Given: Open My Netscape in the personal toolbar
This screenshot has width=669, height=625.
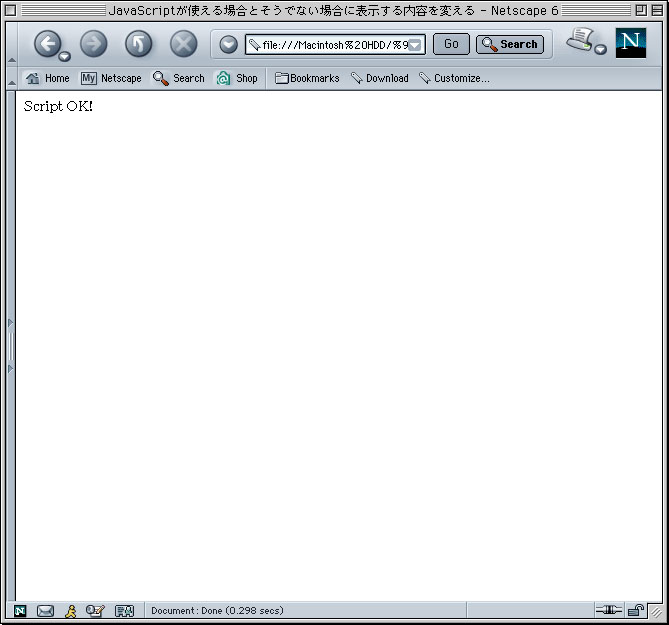Looking at the screenshot, I should 111,78.
